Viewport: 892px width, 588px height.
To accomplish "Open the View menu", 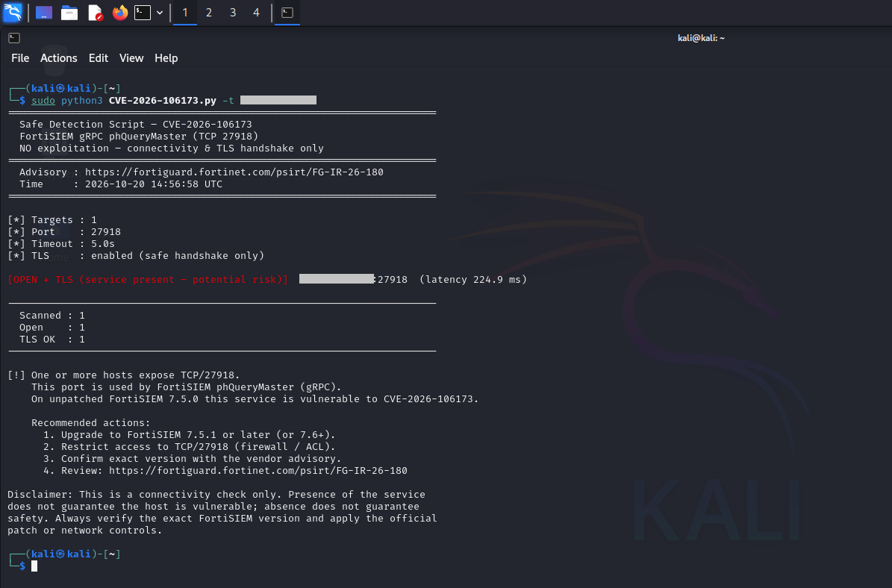I will [131, 58].
